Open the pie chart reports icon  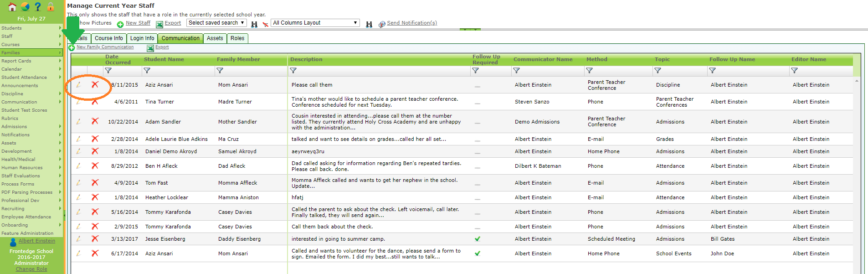click(25, 7)
